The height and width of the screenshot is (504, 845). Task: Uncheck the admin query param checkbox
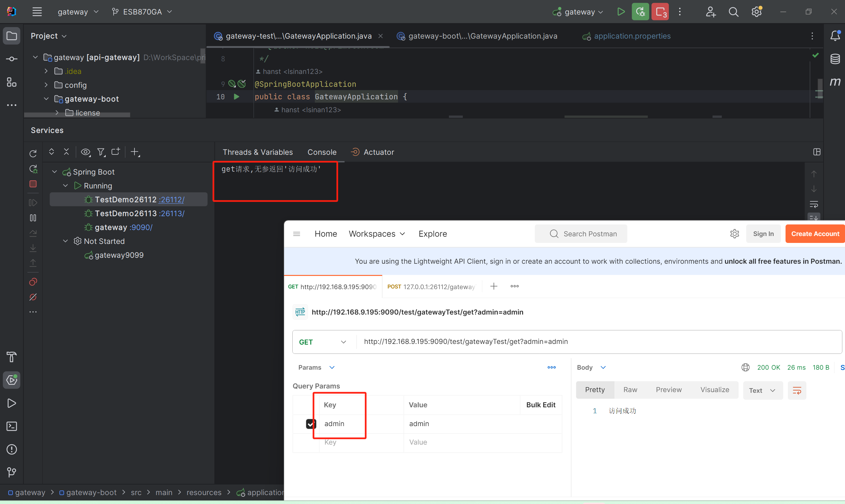pyautogui.click(x=310, y=424)
